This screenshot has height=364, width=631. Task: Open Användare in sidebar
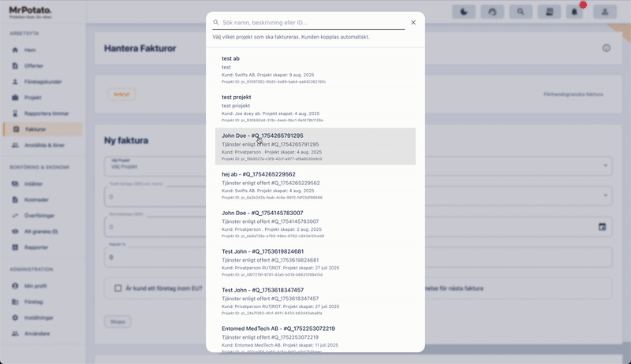click(43, 333)
